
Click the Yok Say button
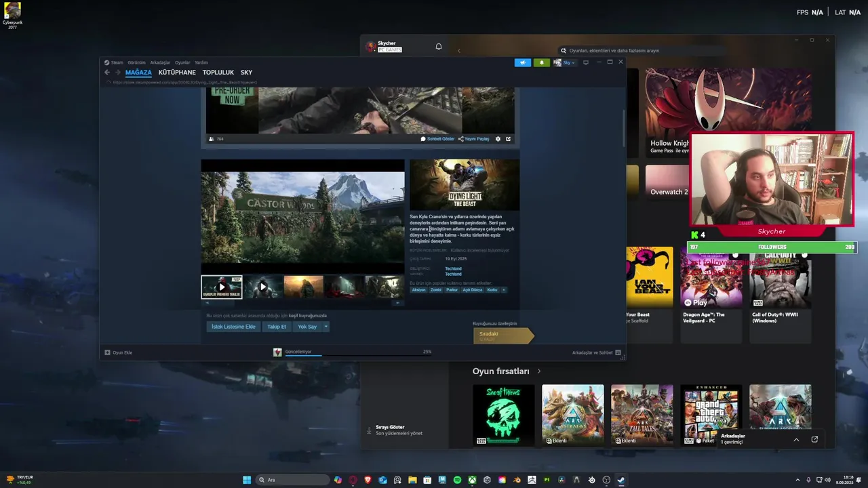pos(307,327)
